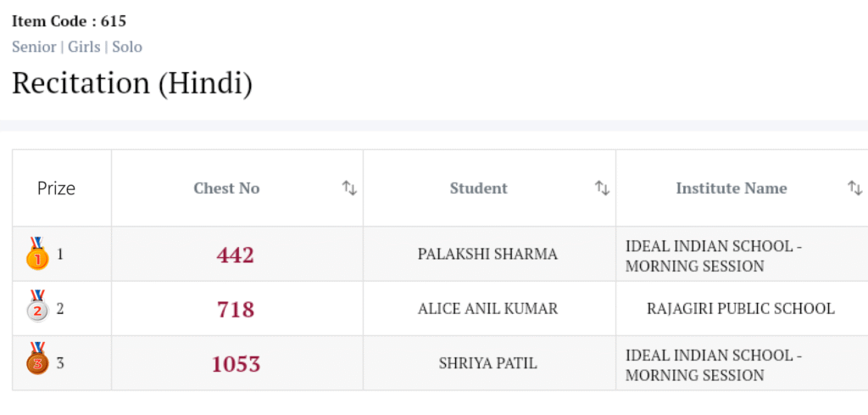Click the Institute Name header label
Image resolution: width=868 pixels, height=415 pixels.
731,188
